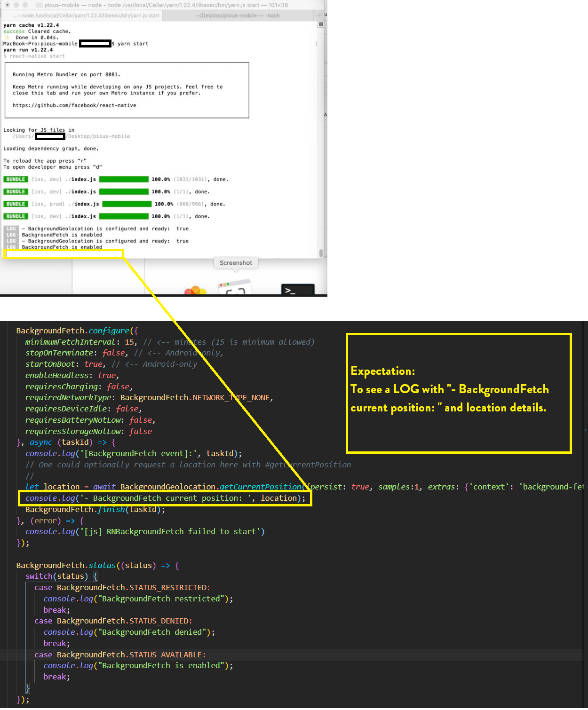Click the LOG badge beside 'BackgroundFetch is enabled'

11,235
